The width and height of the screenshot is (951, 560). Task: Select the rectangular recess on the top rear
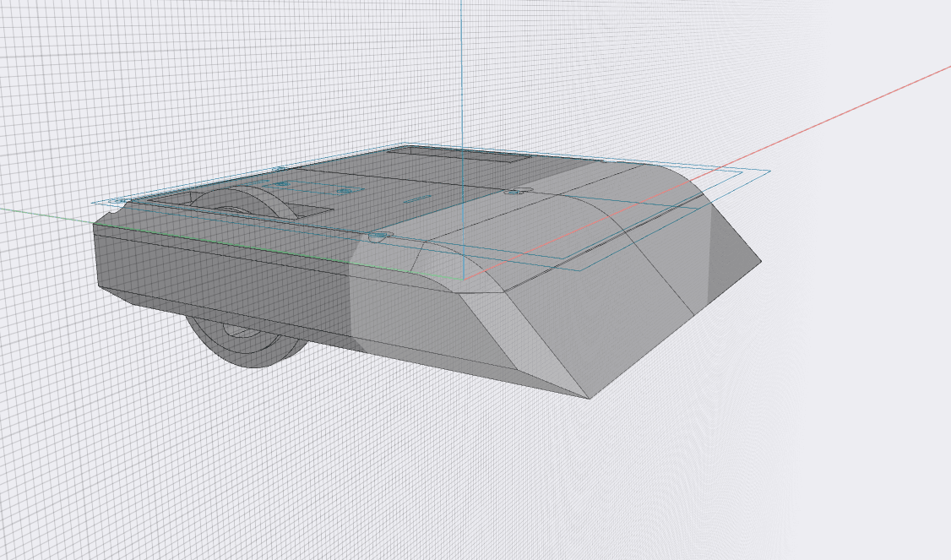pyautogui.click(x=459, y=155)
